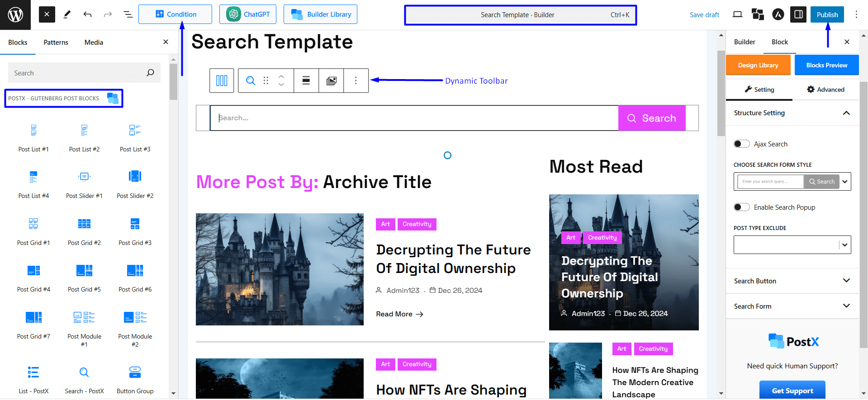Switch to the Blocks tab
This screenshot has height=400, width=868.
(x=18, y=42)
